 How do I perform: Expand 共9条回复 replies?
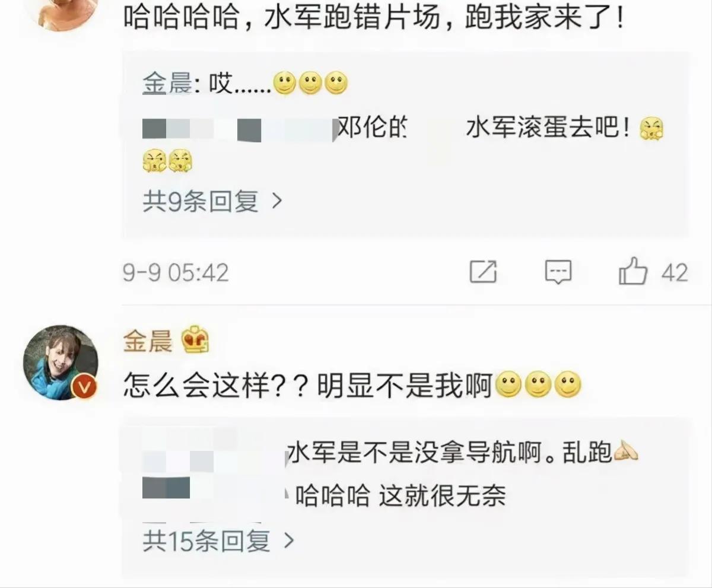click(x=212, y=202)
